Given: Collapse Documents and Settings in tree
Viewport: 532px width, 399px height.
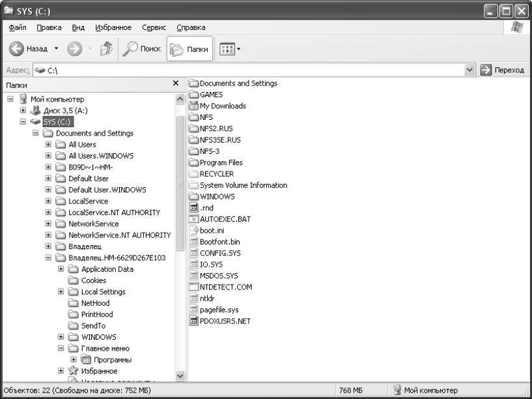Looking at the screenshot, I should (36, 133).
